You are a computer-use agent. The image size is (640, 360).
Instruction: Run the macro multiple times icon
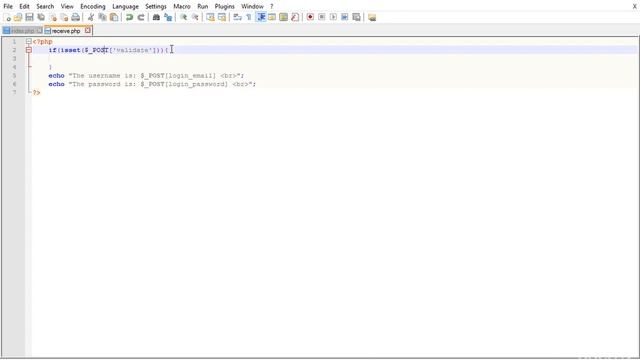tap(344, 17)
